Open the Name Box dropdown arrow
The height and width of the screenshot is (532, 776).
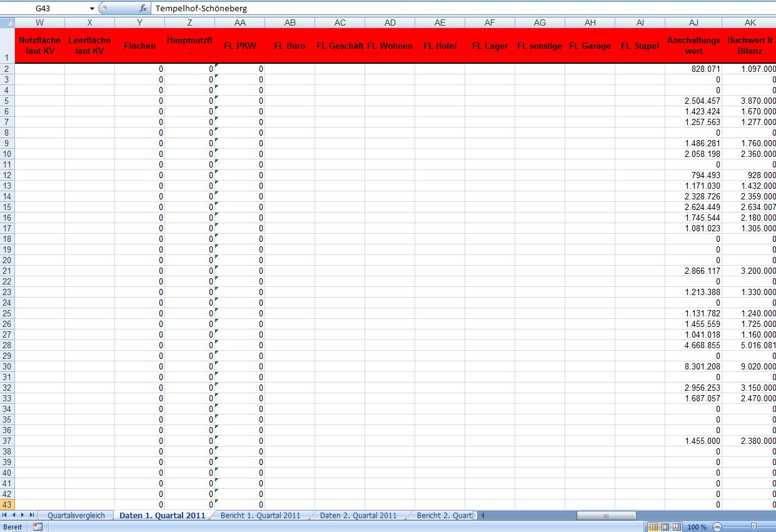click(x=93, y=9)
